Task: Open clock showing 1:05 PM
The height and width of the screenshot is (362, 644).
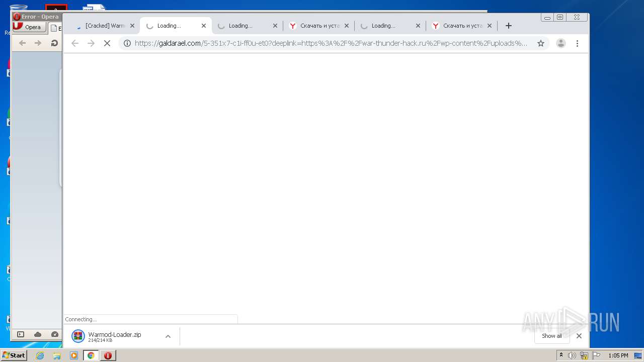Action: (618, 355)
